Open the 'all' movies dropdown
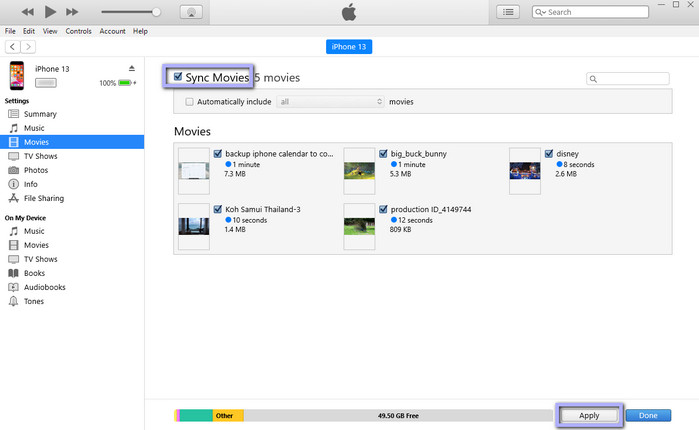The width and height of the screenshot is (699, 430). [x=330, y=102]
